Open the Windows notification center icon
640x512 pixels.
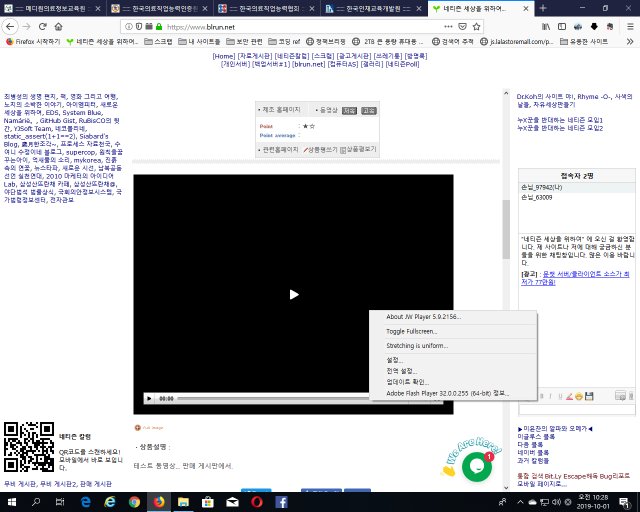point(624,502)
